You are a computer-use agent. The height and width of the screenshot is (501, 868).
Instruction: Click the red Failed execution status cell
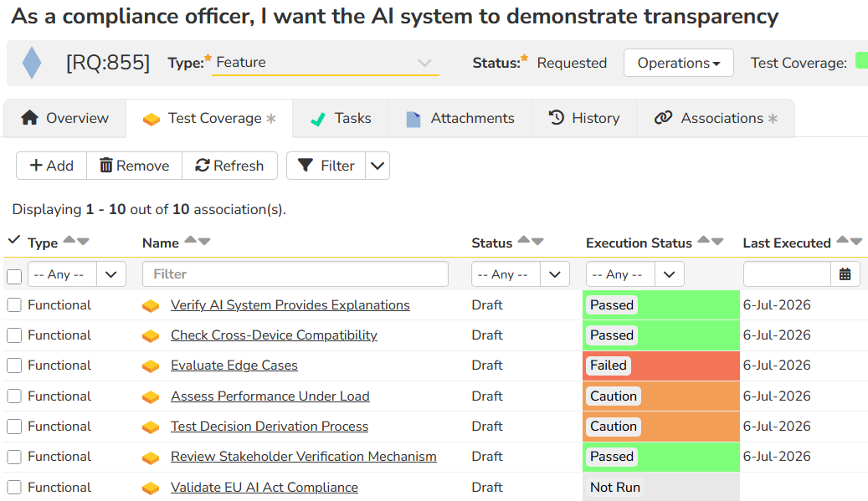(661, 366)
